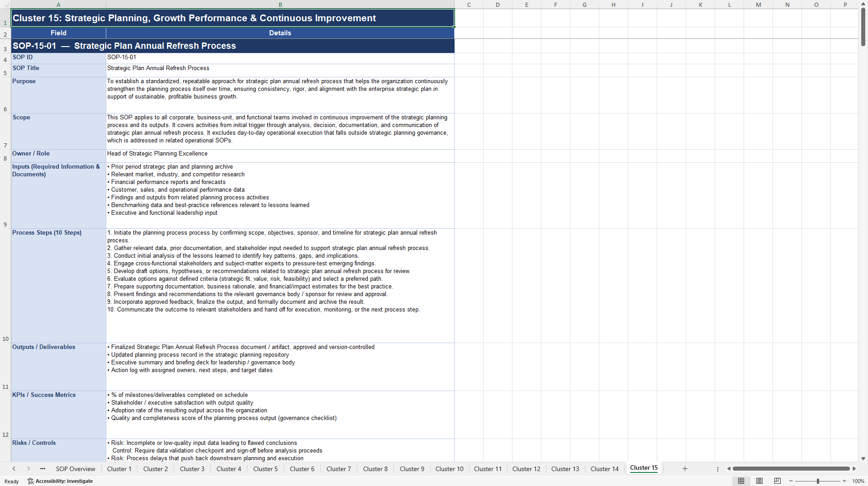Screen dimensions: 868x486
Task: Select 'Owner / Role' label cell
Action: pyautogui.click(x=58, y=156)
